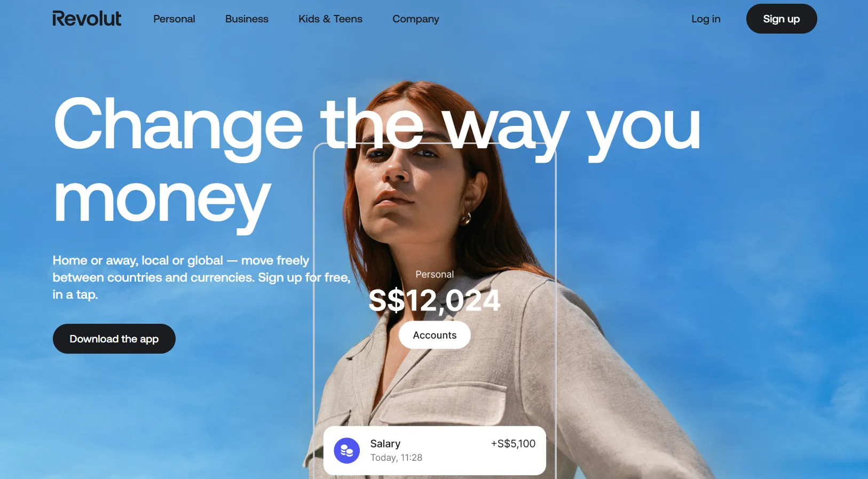This screenshot has width=868, height=479.
Task: Click the word 'money' in the headline
Action: tap(162, 201)
